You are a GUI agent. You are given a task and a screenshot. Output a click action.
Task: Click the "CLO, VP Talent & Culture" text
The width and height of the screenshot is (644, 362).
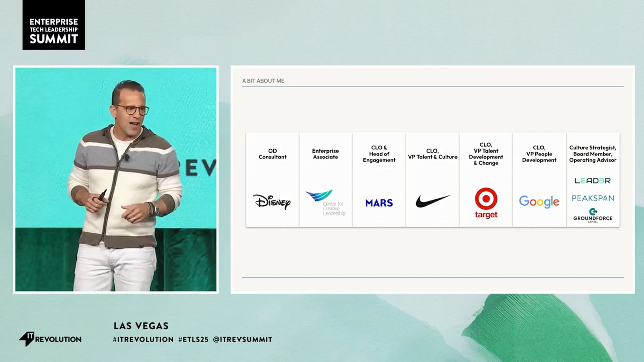(x=432, y=154)
